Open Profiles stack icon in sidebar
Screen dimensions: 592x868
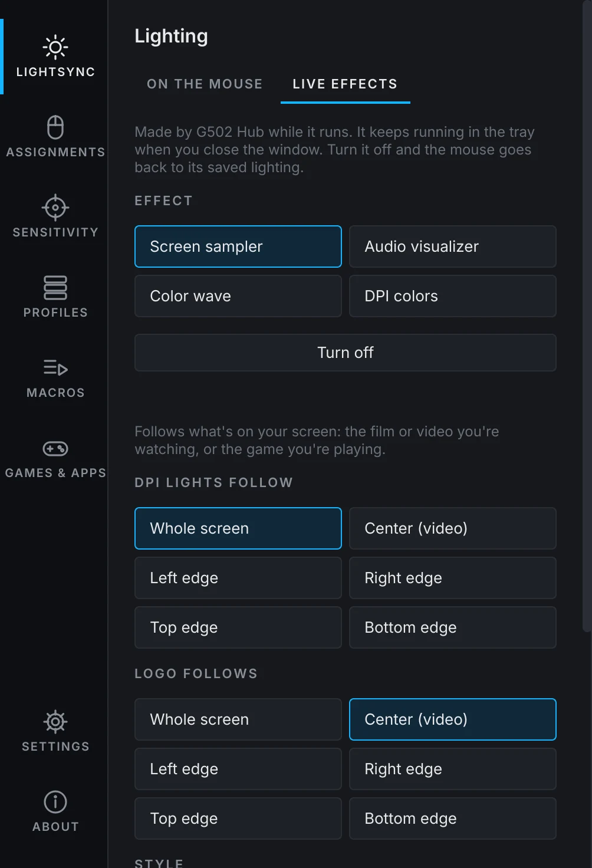55,288
